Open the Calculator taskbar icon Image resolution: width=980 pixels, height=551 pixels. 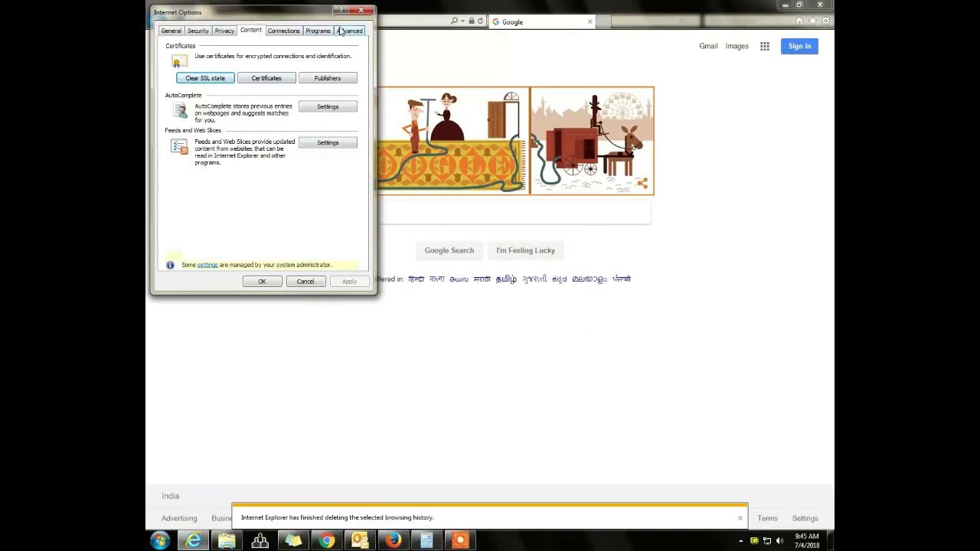[x=426, y=541]
